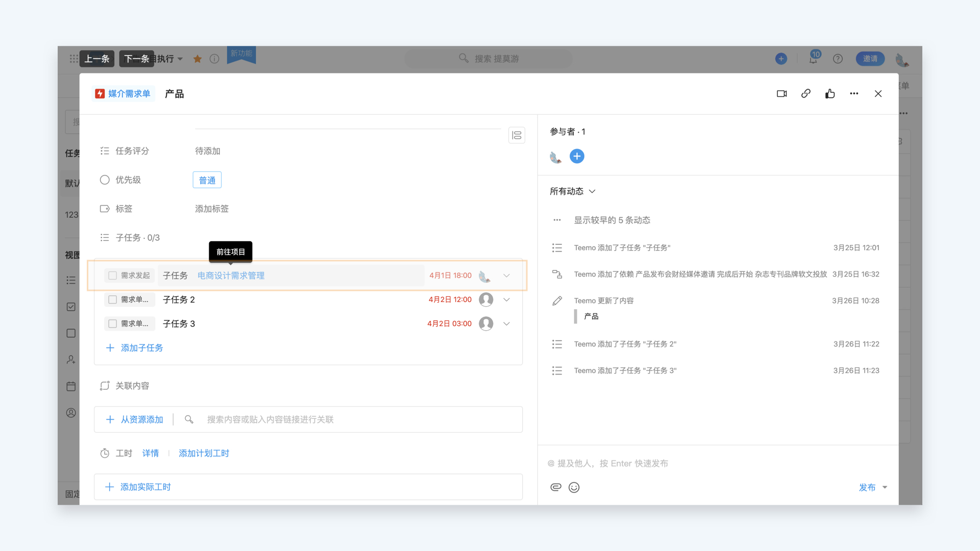Image resolution: width=980 pixels, height=551 pixels.
Task: Click 需求单... status tag of 子任务 3
Action: coord(130,323)
